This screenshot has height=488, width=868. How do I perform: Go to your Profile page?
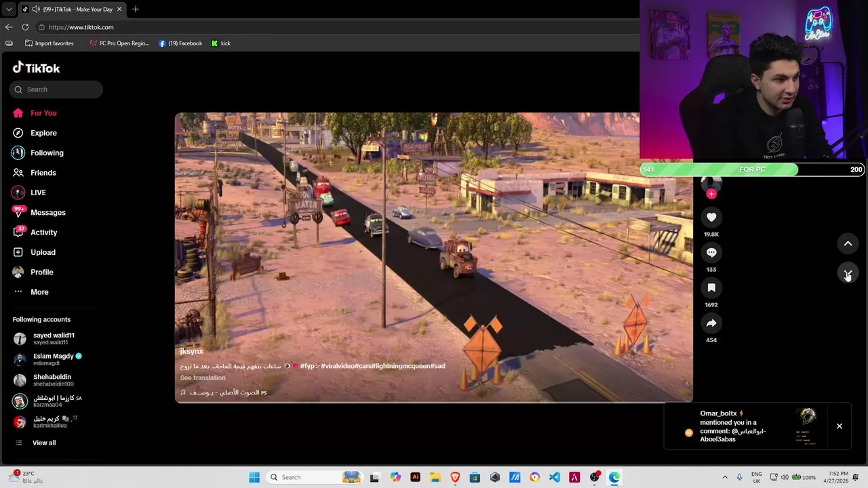click(33, 272)
